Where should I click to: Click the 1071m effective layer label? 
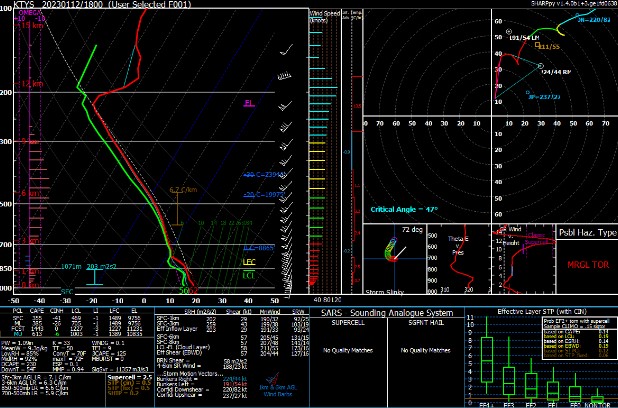click(71, 266)
